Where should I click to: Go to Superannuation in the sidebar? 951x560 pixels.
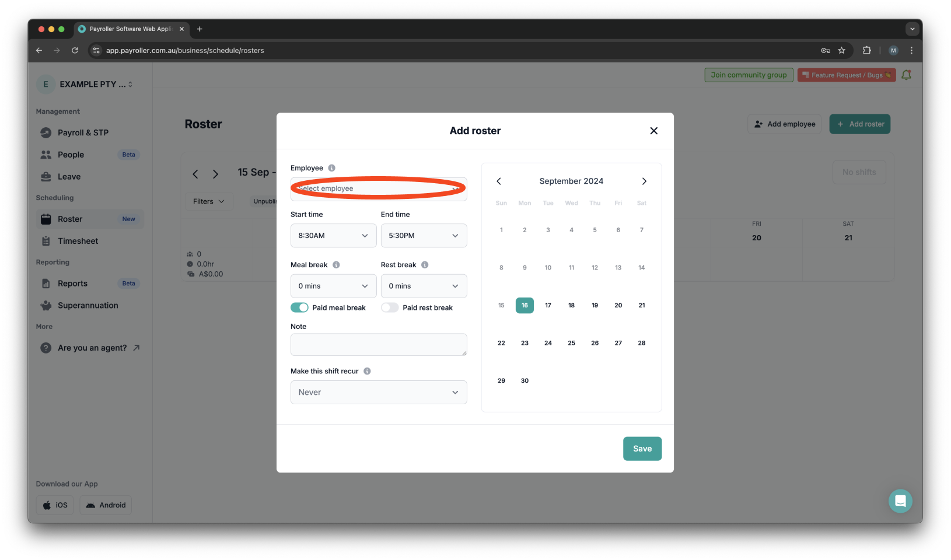[89, 306]
